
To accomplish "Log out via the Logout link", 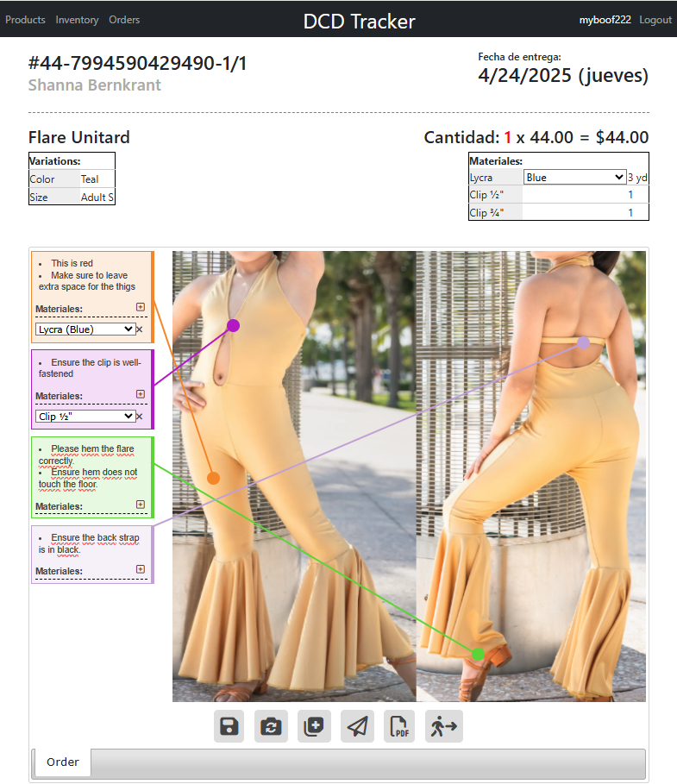I will tap(655, 20).
